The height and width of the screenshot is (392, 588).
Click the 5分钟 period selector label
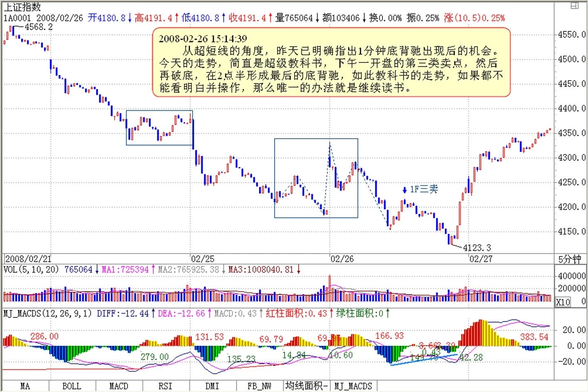coord(569,259)
